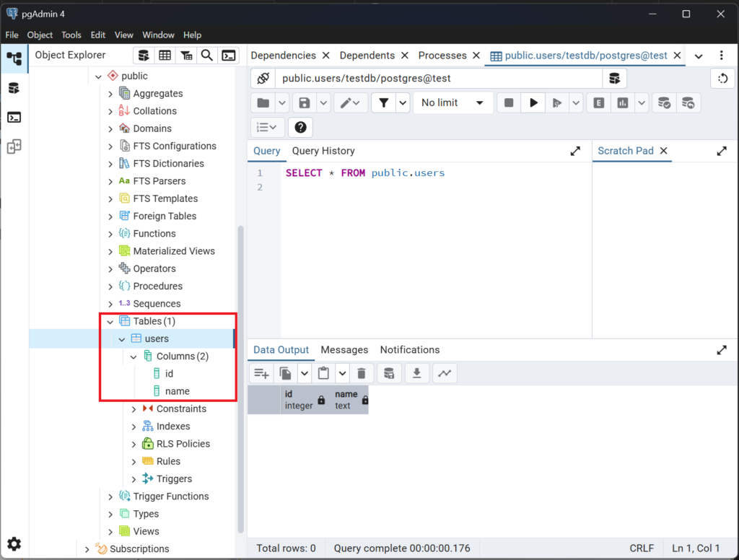
Task: Switch to the Processes tab
Action: coord(442,56)
